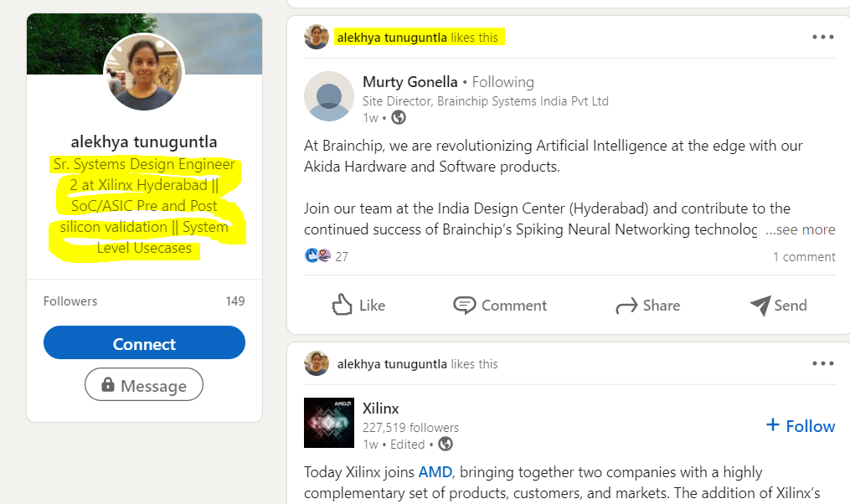Click the paper plane Send icon
This screenshot has height=504, width=850.
pyautogui.click(x=760, y=306)
